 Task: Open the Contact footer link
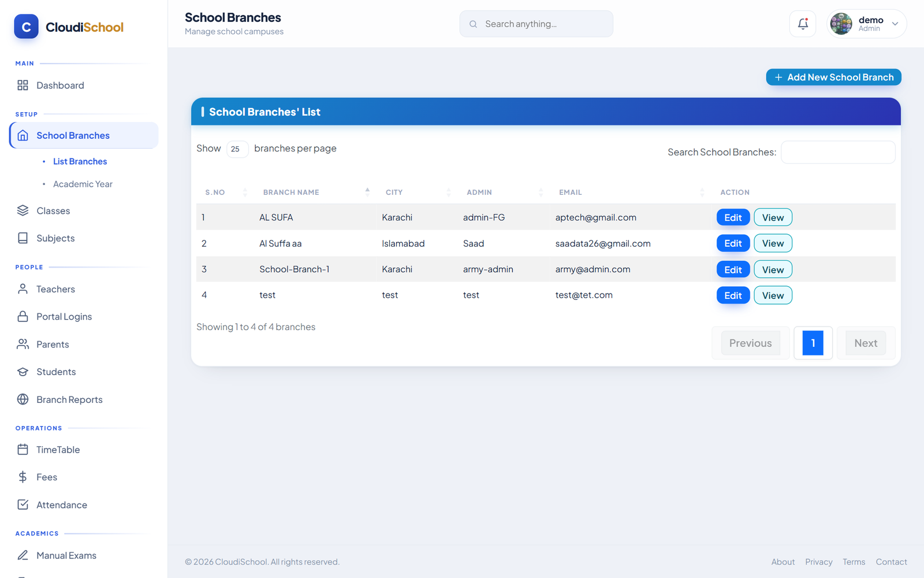pos(891,562)
